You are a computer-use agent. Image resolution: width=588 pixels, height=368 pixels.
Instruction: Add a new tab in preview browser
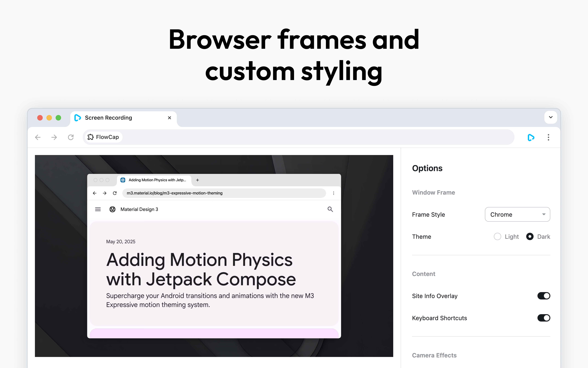click(198, 180)
